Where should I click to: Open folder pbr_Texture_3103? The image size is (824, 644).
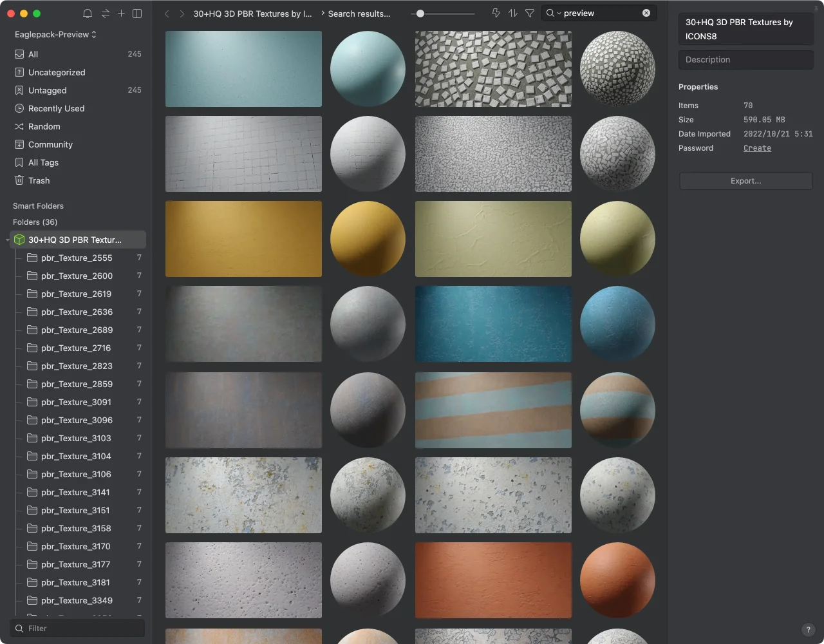pyautogui.click(x=78, y=438)
